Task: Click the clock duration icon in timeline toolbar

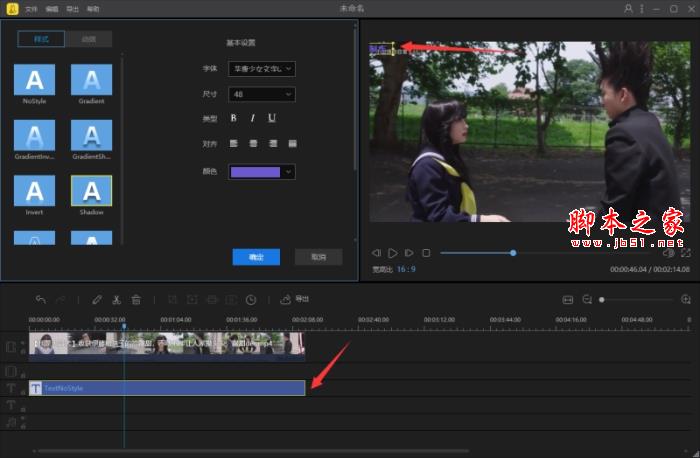Action: [x=251, y=299]
